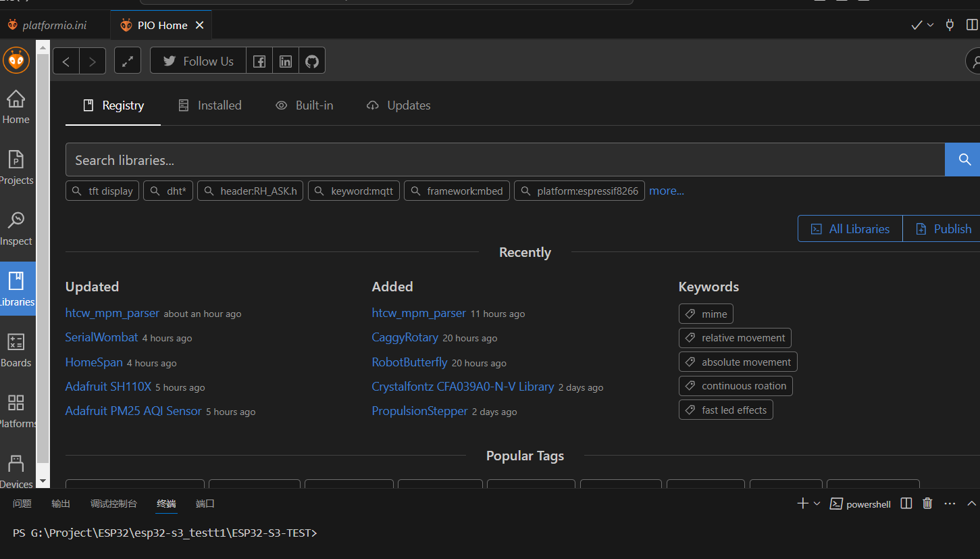The width and height of the screenshot is (980, 559).
Task: Switch to the Built-in tab
Action: coord(305,105)
